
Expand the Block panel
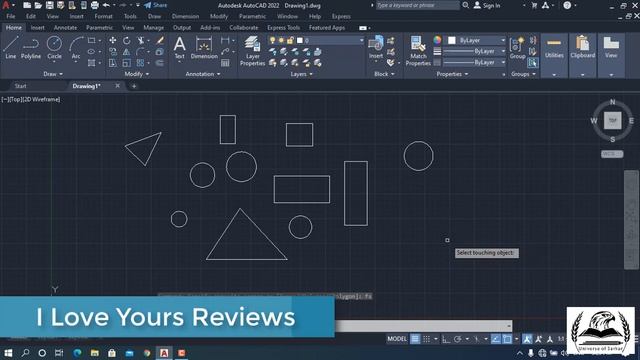pyautogui.click(x=384, y=74)
